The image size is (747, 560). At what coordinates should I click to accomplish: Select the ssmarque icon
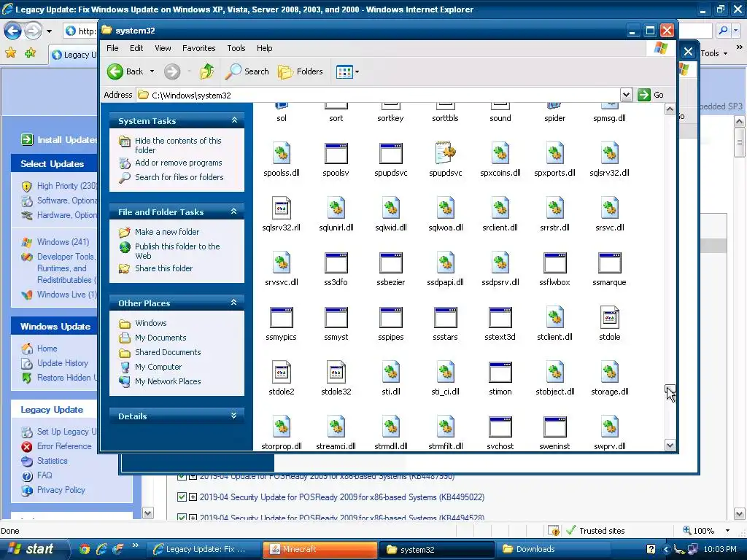(x=609, y=262)
